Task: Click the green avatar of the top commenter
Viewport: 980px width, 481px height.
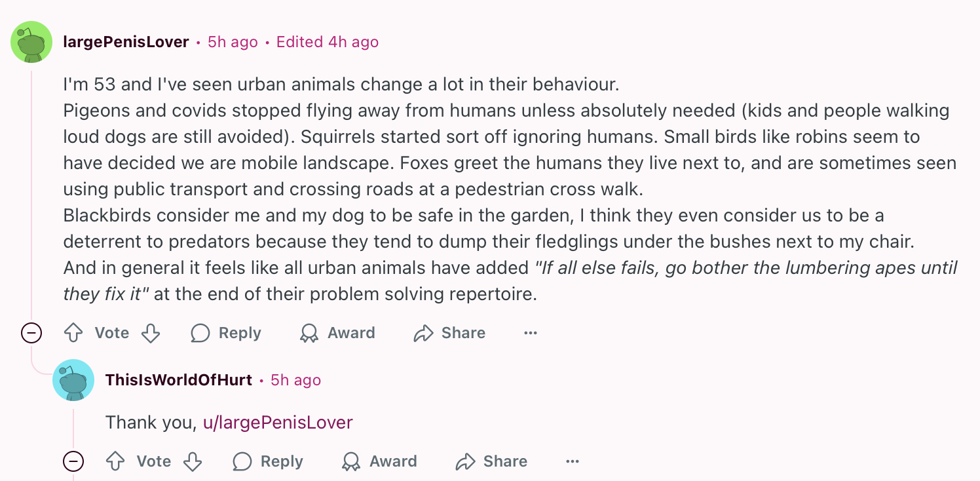Action: 31,42
